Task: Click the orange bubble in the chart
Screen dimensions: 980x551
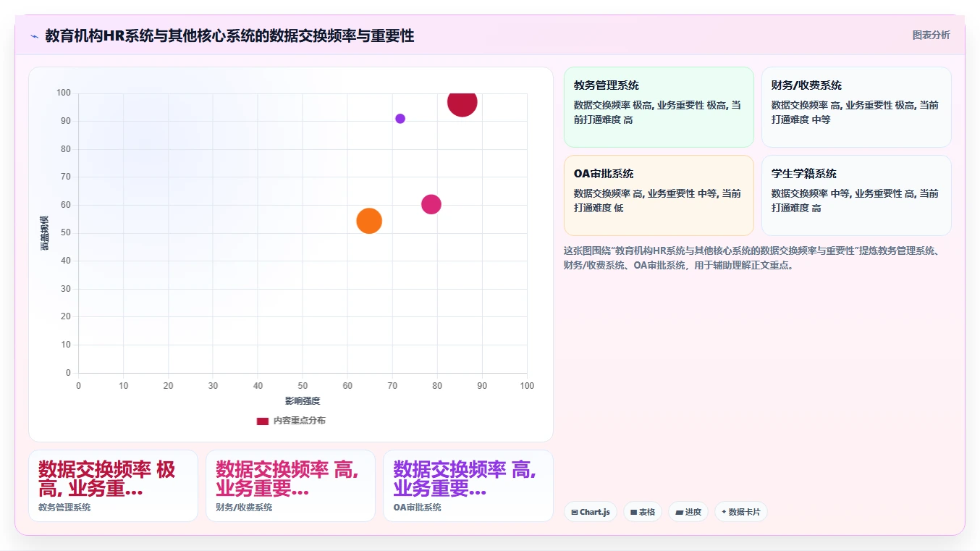Action: click(369, 221)
